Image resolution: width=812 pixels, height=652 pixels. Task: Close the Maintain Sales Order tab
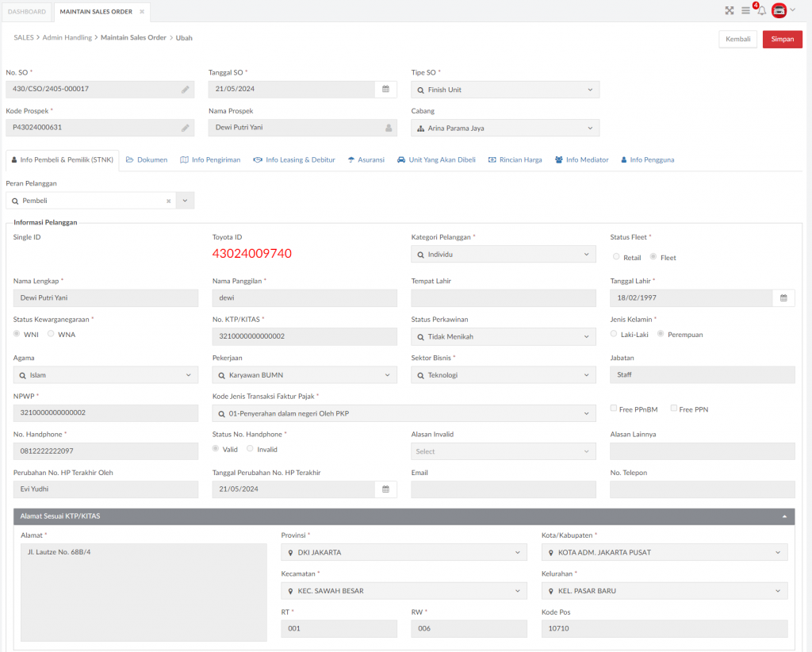tap(142, 11)
